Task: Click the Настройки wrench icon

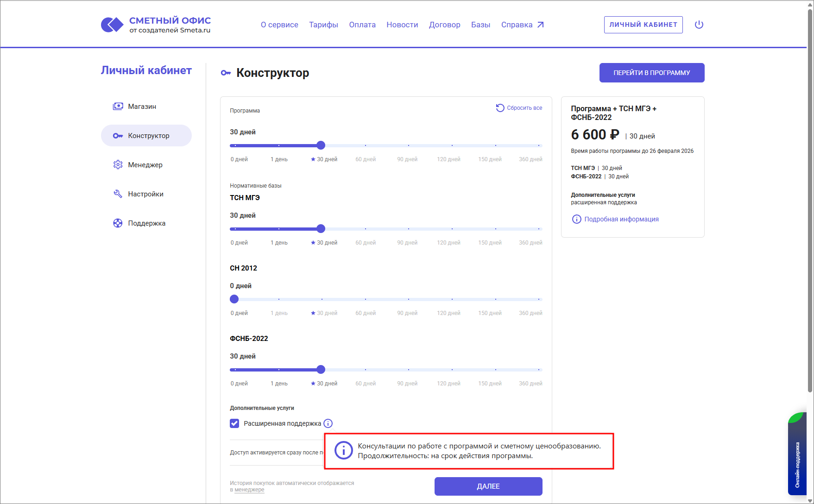Action: [118, 194]
